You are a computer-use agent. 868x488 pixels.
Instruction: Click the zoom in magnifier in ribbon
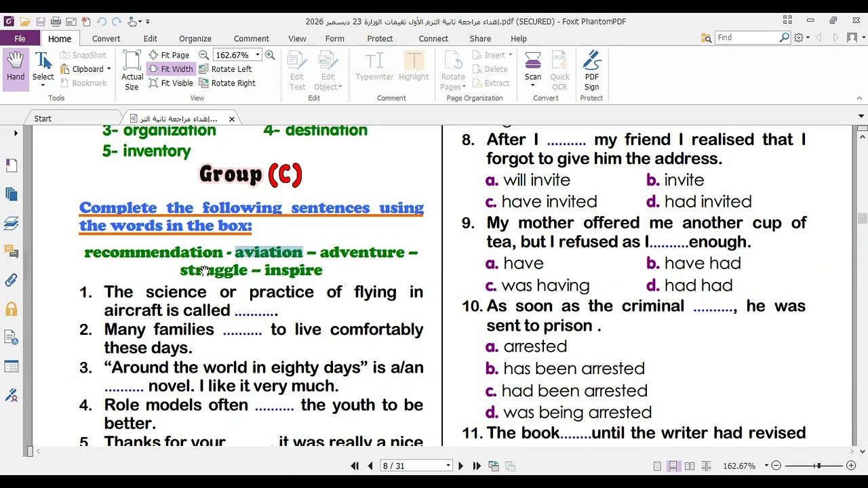[x=270, y=55]
